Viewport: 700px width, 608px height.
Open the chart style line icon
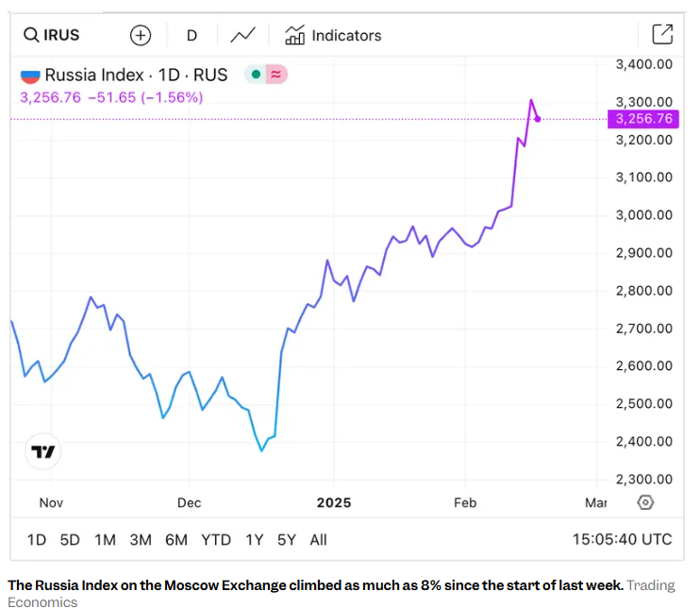pyautogui.click(x=242, y=36)
